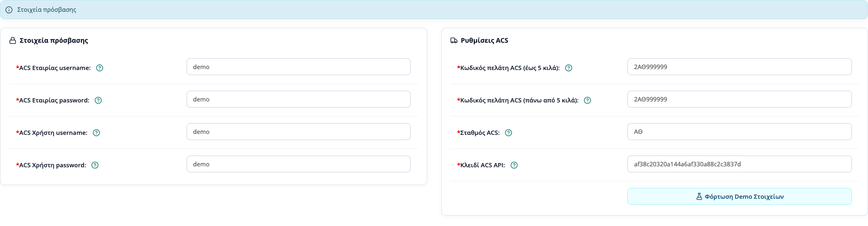Click help icon for Κωδικός πελάτη πάνω από 5 κιλά
This screenshot has height=226, width=868.
(587, 101)
